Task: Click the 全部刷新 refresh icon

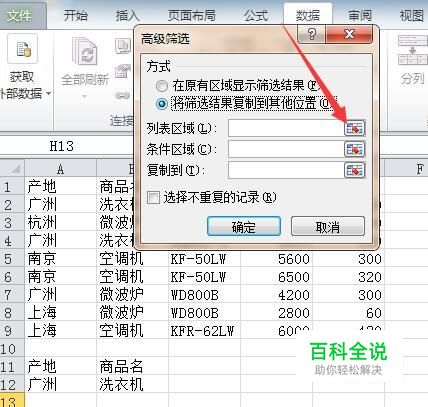Action: [85, 52]
